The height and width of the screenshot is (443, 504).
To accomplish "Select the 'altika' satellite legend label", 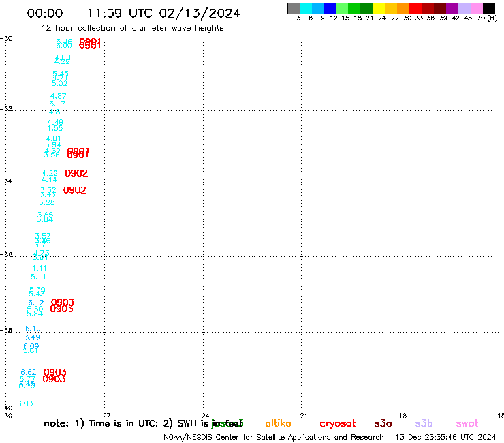I will [278, 423].
